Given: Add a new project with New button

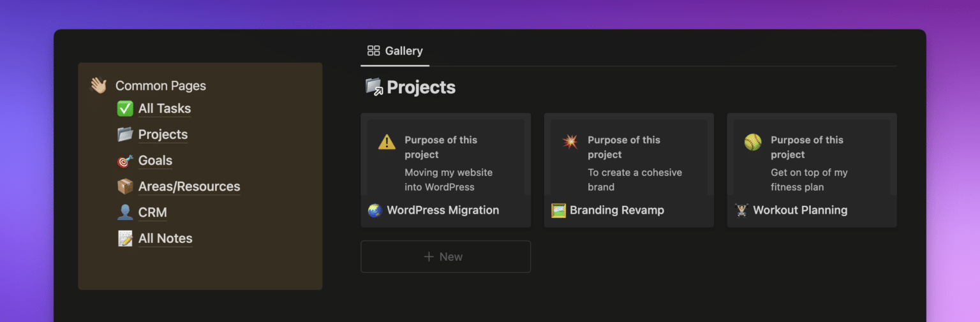Looking at the screenshot, I should point(445,256).
